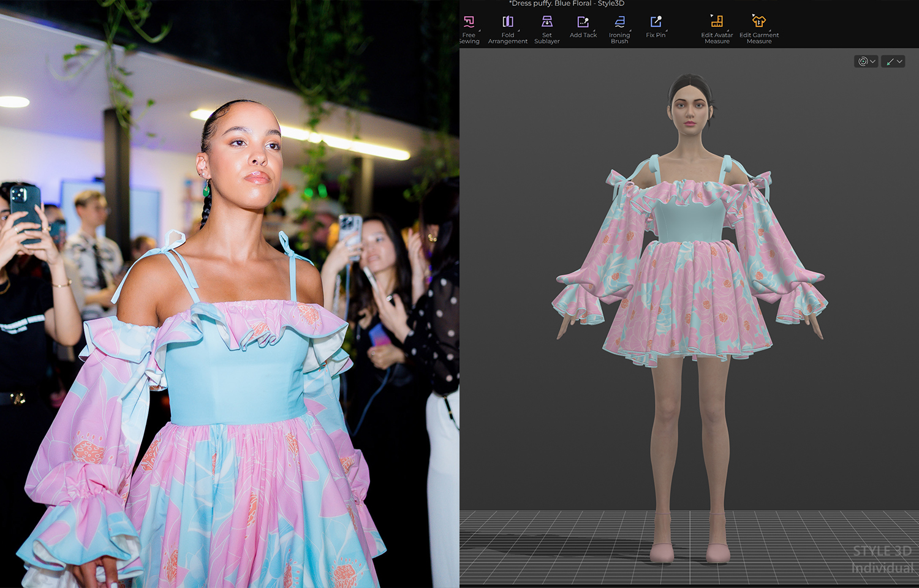Viewport: 919px width, 588px height.
Task: Expand the small arrow beside Fold Arrangement
Action: pos(518,31)
